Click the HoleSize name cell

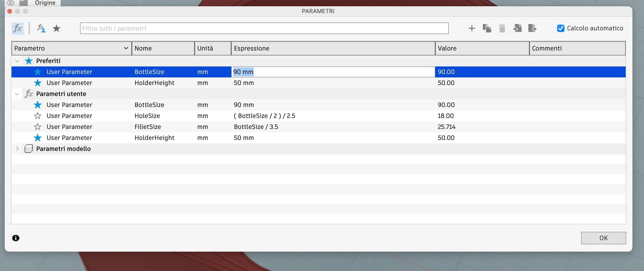tap(147, 116)
